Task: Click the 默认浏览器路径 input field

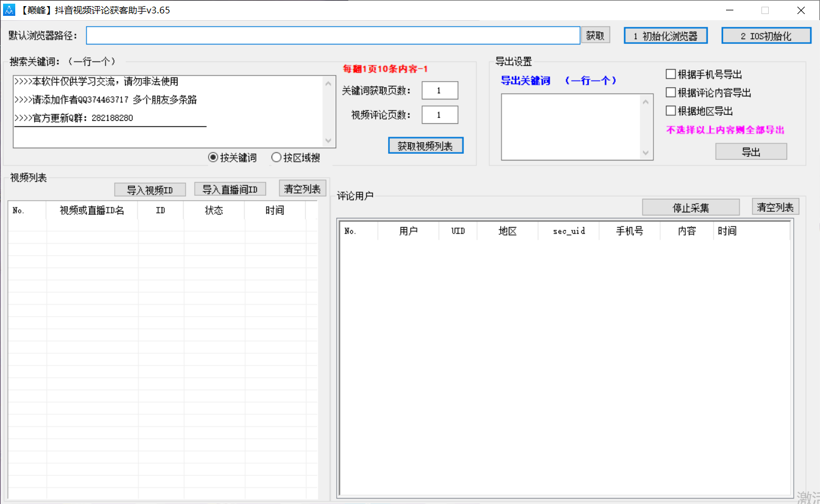Action: [x=333, y=35]
